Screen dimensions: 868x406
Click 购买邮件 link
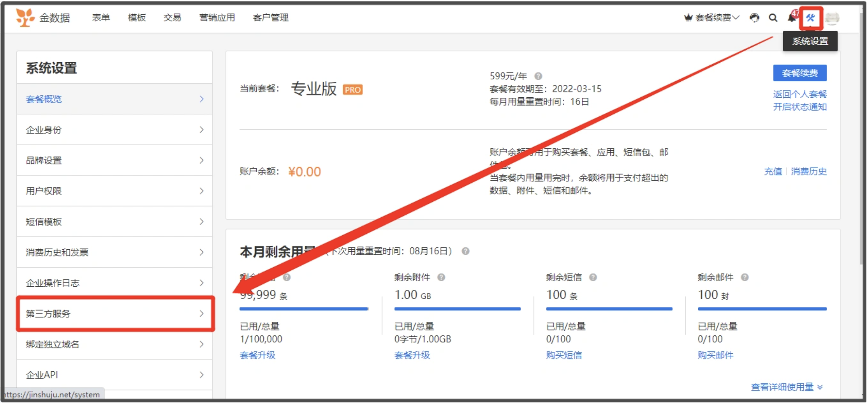tap(715, 355)
